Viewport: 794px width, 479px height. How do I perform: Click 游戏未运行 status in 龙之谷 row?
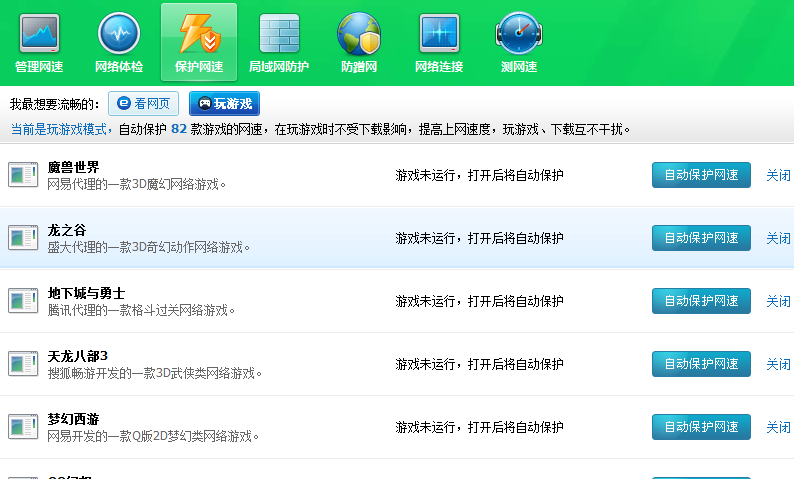click(480, 238)
